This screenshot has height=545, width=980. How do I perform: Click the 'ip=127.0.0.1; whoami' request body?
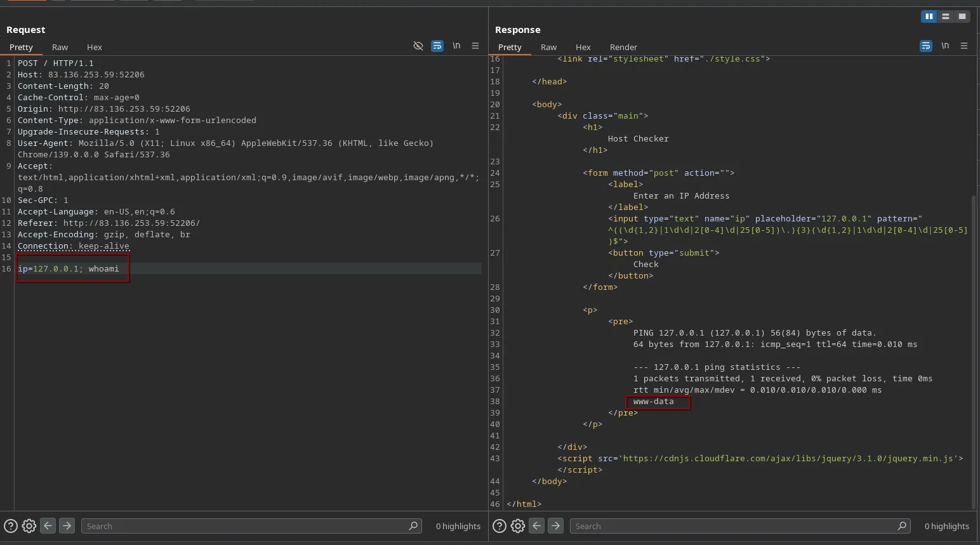(x=69, y=269)
